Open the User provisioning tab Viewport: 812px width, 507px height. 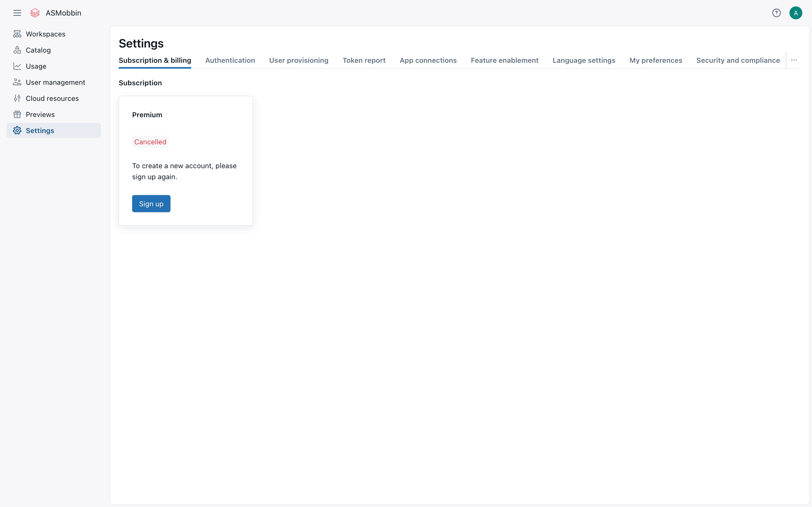point(299,60)
